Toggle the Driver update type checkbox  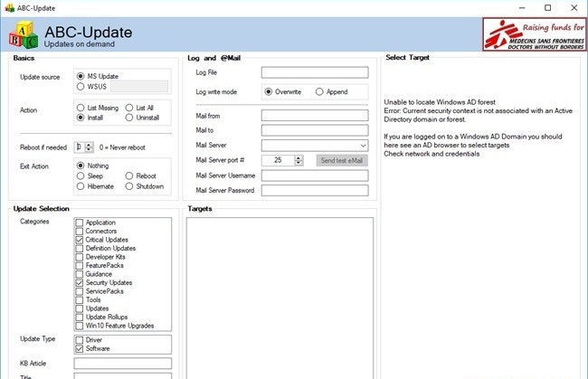(80, 339)
